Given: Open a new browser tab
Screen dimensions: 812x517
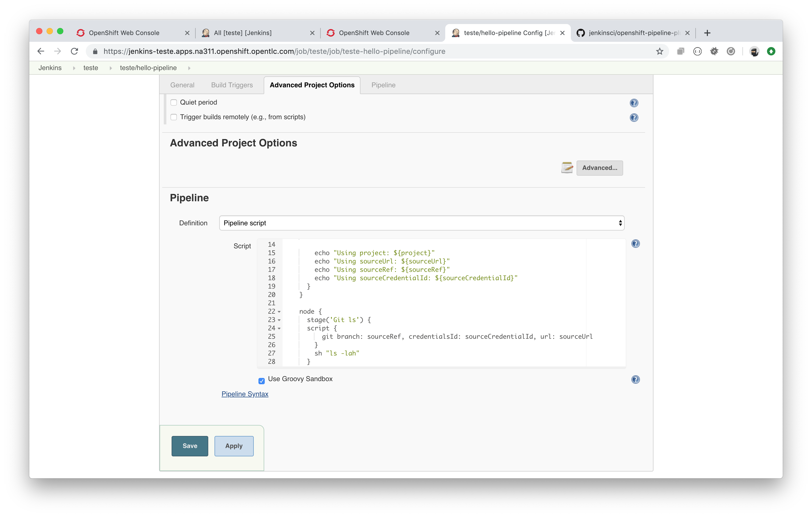Looking at the screenshot, I should tap(707, 33).
